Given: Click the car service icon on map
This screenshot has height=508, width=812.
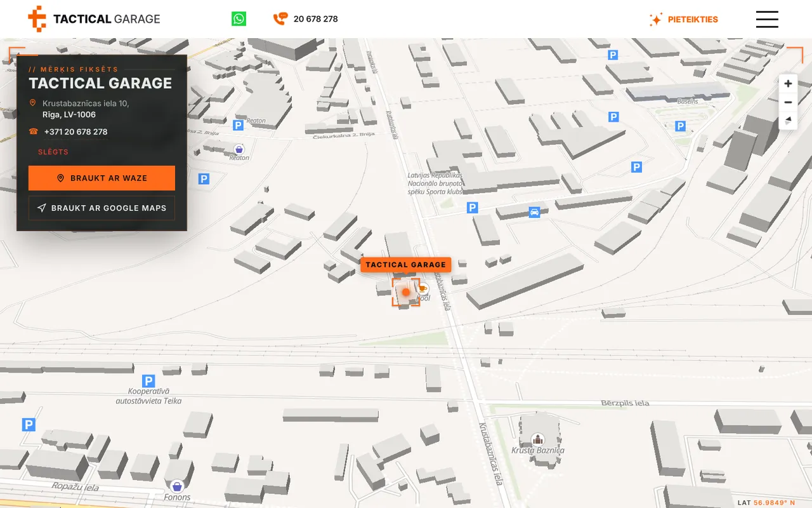Looking at the screenshot, I should tap(534, 212).
